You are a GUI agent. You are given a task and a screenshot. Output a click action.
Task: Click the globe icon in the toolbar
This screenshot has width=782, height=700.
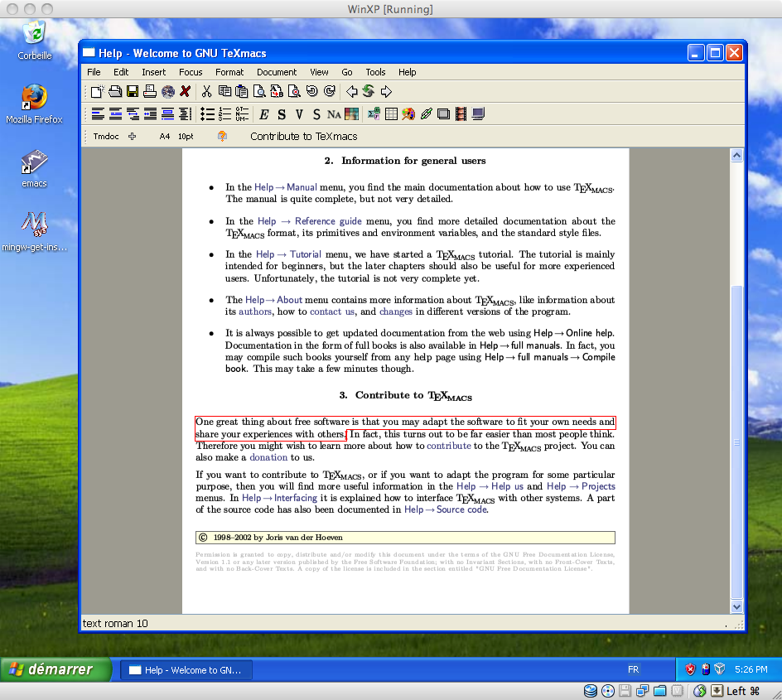point(168,91)
